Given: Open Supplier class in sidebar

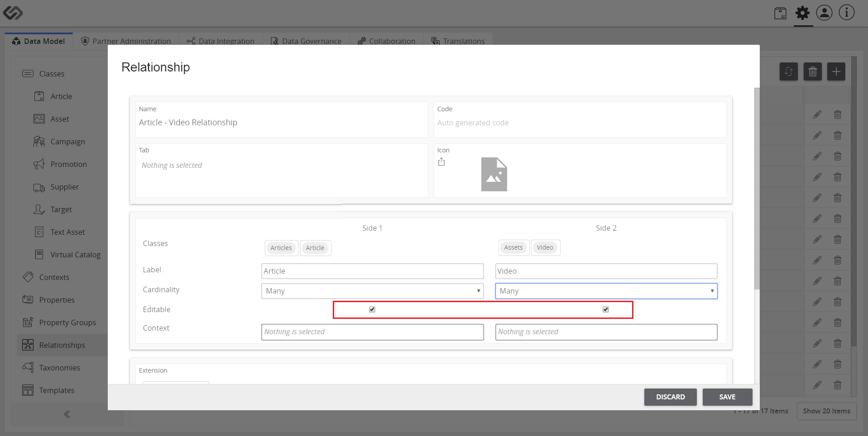Looking at the screenshot, I should pyautogui.click(x=64, y=187).
